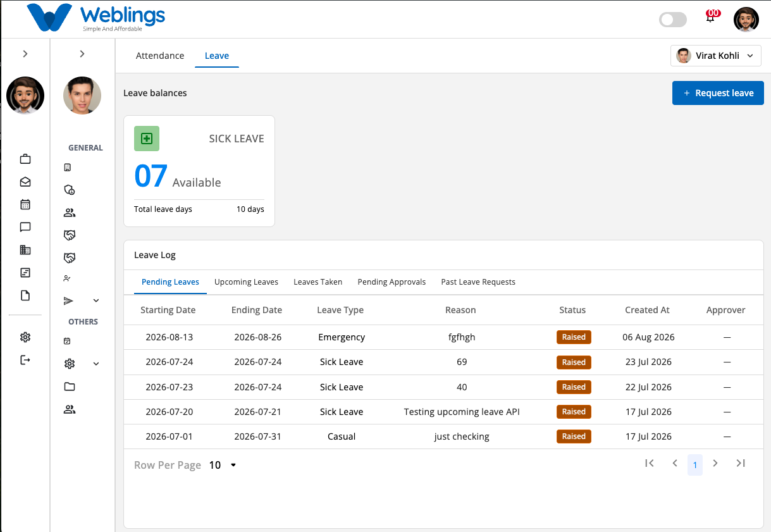
Task: Jump to the first page of the leave log
Action: pyautogui.click(x=650, y=464)
